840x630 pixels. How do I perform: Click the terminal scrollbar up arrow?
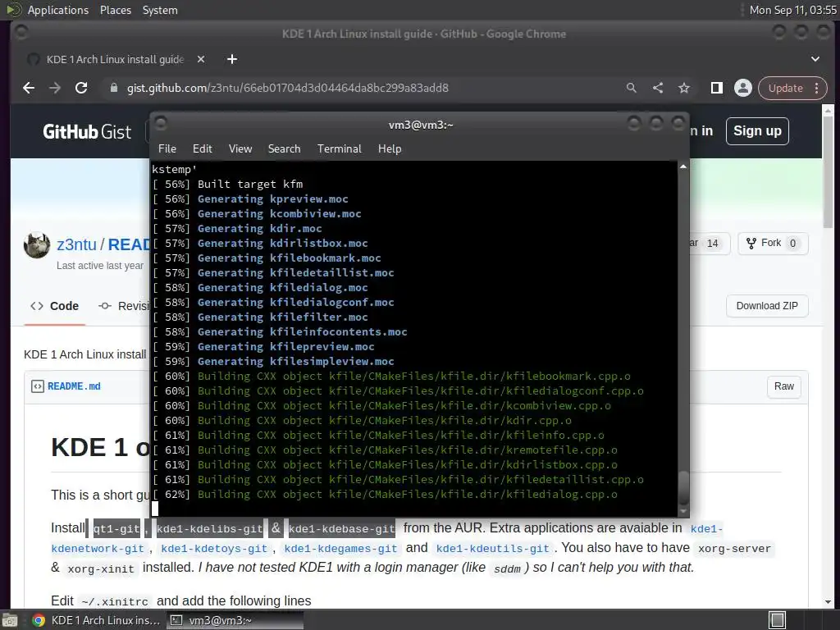point(683,167)
